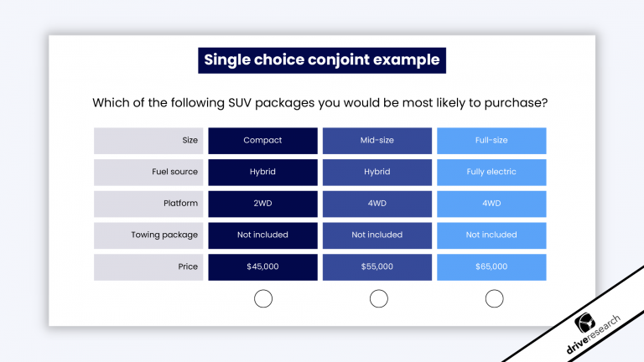This screenshot has width=644, height=362.
Task: Click the $45,000 price cell
Action: click(262, 267)
